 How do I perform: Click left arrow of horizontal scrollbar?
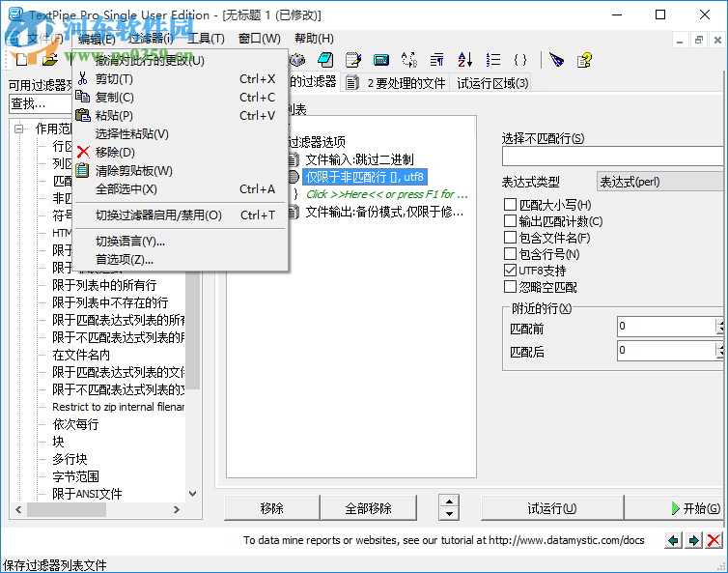pyautogui.click(x=18, y=510)
